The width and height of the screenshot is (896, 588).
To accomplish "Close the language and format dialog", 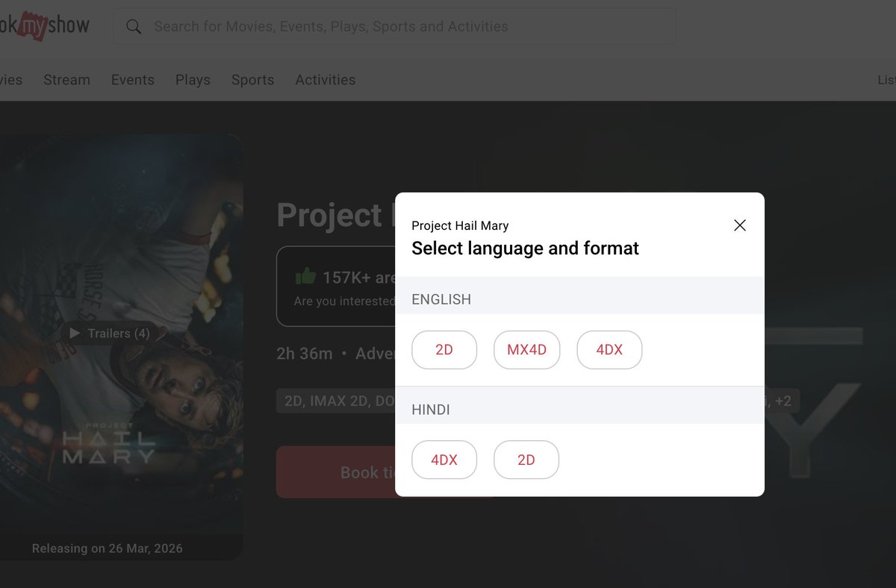I will (739, 225).
